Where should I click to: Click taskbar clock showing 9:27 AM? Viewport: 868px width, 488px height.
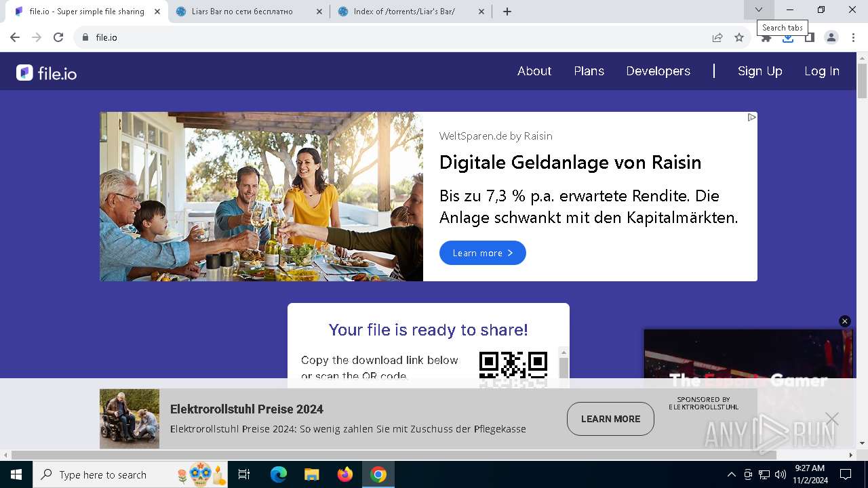coord(810,474)
